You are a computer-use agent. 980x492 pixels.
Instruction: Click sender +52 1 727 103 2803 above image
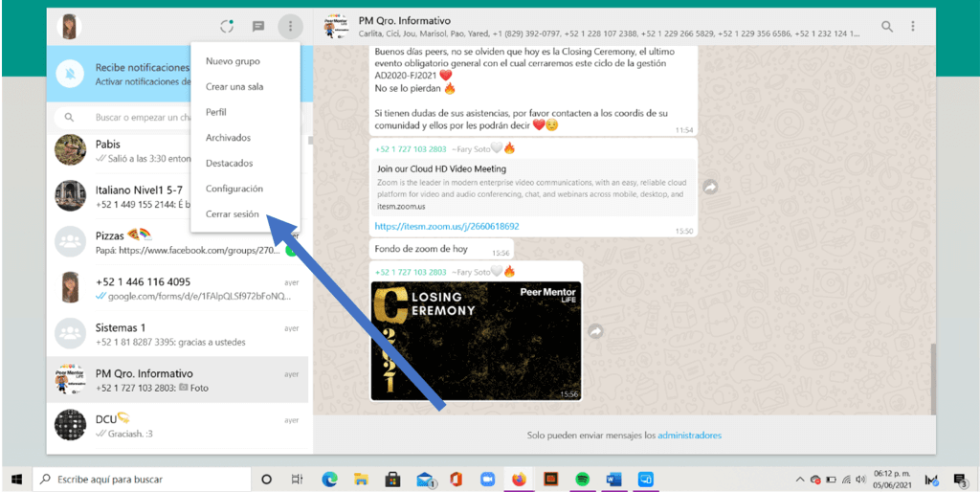[x=411, y=272]
